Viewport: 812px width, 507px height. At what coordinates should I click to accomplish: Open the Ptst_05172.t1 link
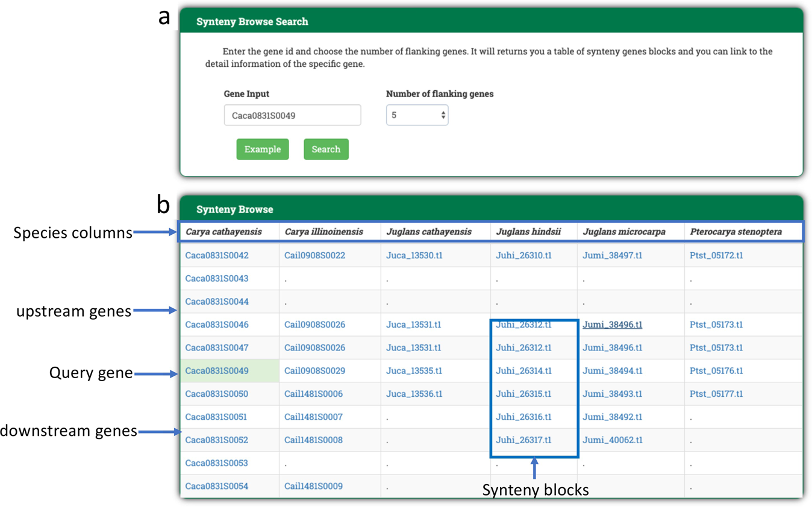click(716, 255)
